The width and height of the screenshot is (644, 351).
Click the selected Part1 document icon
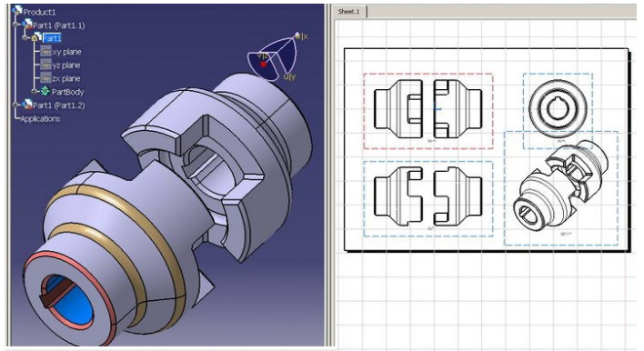point(37,38)
